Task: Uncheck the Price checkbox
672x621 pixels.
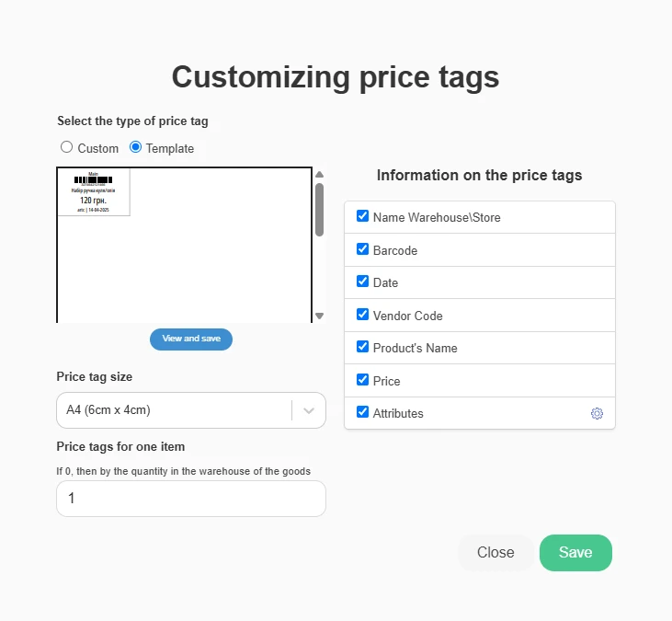Action: coord(362,380)
